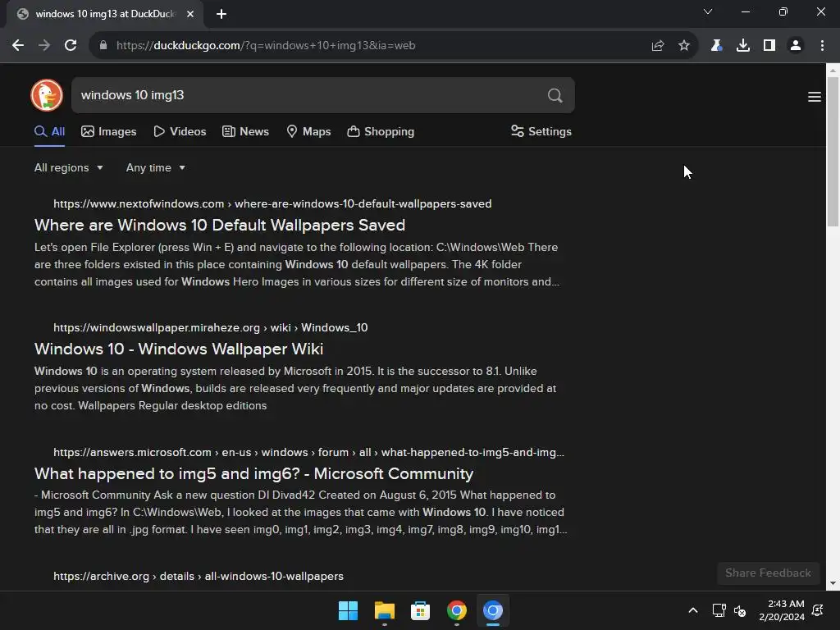Click the archive.org all-windows-10-wallpapers URL

[199, 577]
